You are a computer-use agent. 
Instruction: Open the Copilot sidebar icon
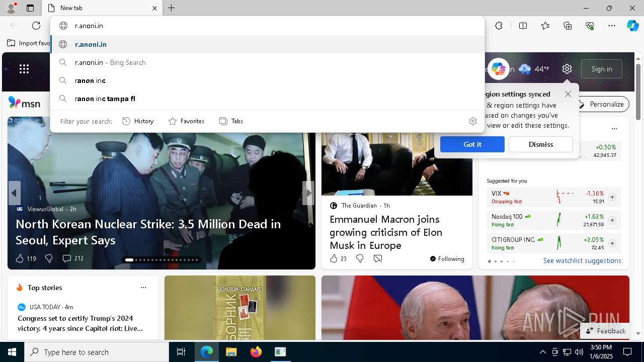pos(632,26)
